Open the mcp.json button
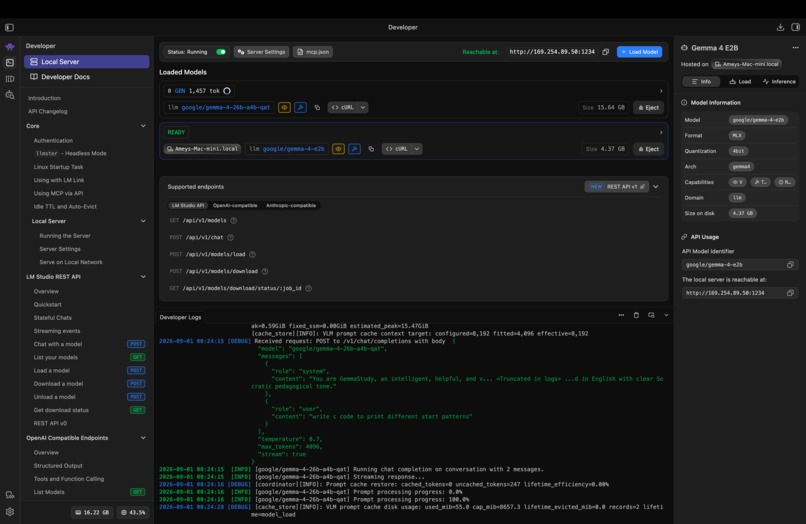 (x=313, y=52)
